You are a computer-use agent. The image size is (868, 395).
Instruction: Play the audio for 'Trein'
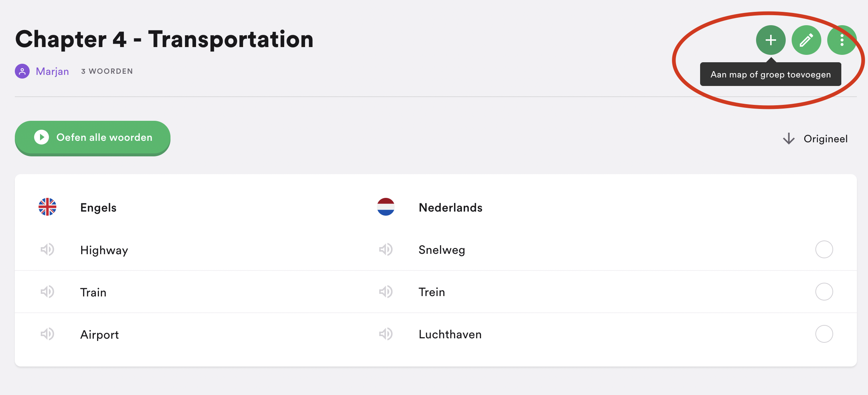tap(386, 292)
